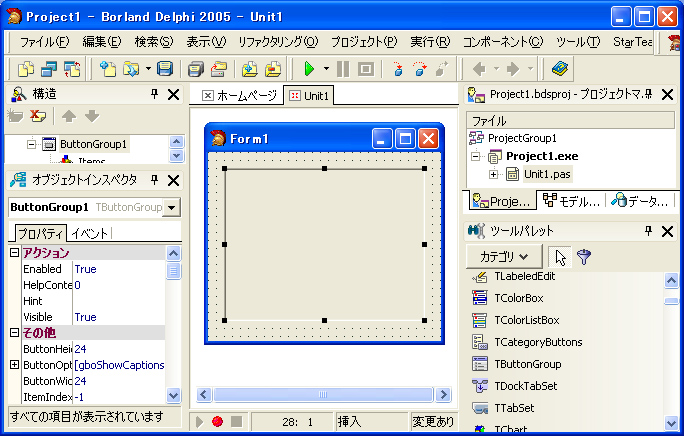The width and height of the screenshot is (684, 436).
Task: Click the Program Reset stop icon
Action: coord(366,69)
